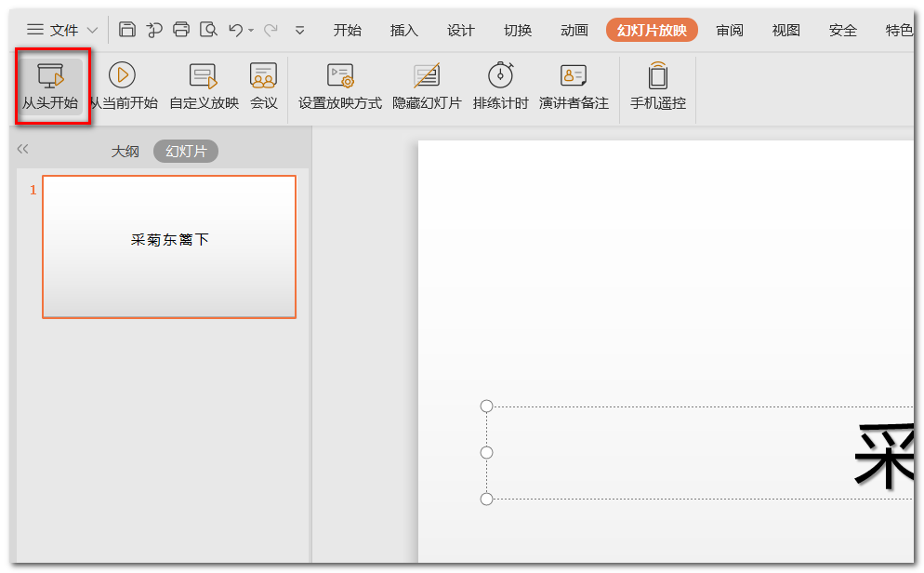The width and height of the screenshot is (924, 573).
Task: Open the 安全 tab
Action: tap(843, 30)
